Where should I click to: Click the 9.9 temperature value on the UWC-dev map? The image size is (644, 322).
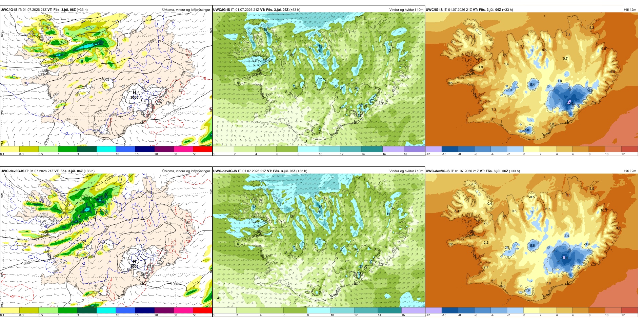[x=618, y=228]
